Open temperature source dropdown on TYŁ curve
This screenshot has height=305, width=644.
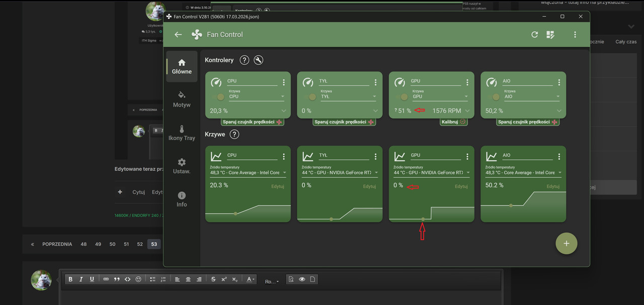[340, 171]
